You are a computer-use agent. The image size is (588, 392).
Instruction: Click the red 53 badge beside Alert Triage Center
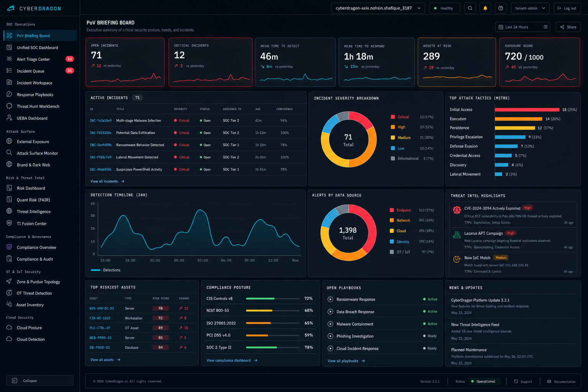(70, 59)
